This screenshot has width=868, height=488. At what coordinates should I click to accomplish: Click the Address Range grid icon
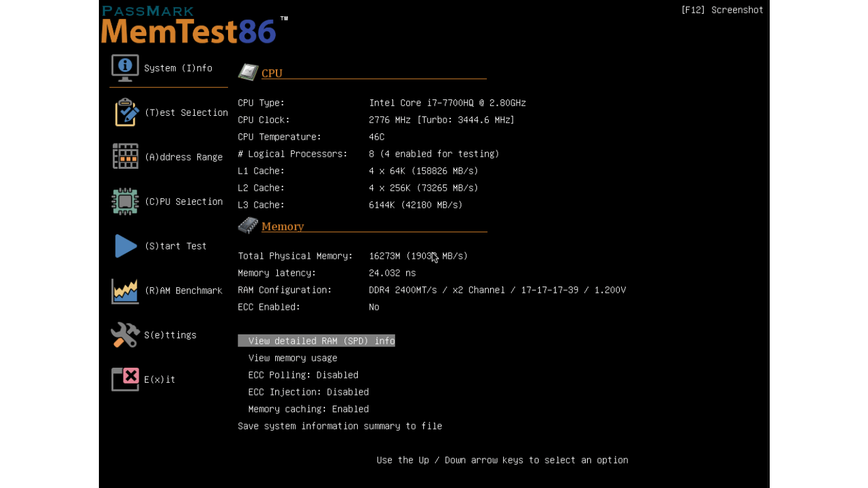(125, 156)
